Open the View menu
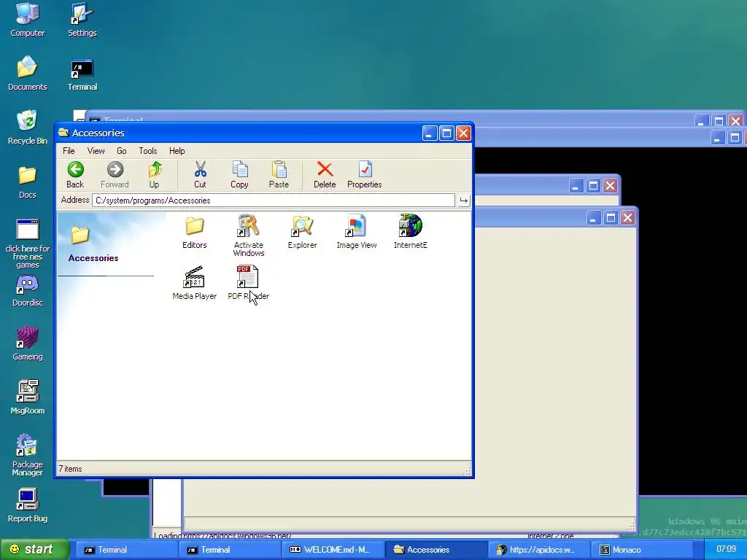This screenshot has height=560, width=747. (x=96, y=151)
